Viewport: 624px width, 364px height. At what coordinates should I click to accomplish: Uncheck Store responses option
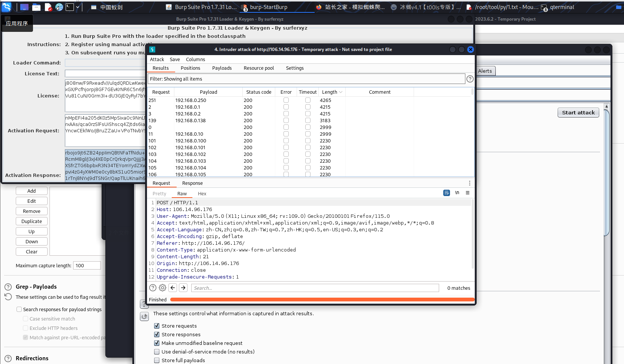157,334
